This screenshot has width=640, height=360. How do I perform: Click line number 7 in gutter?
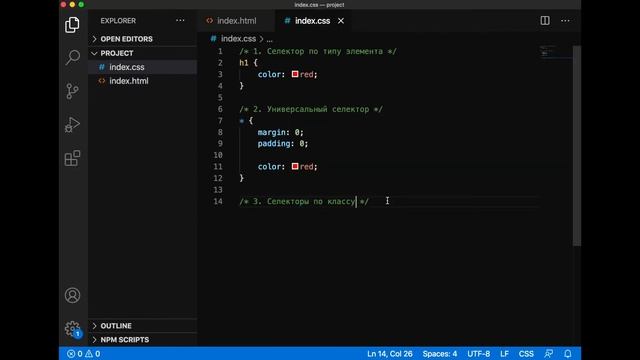point(220,121)
